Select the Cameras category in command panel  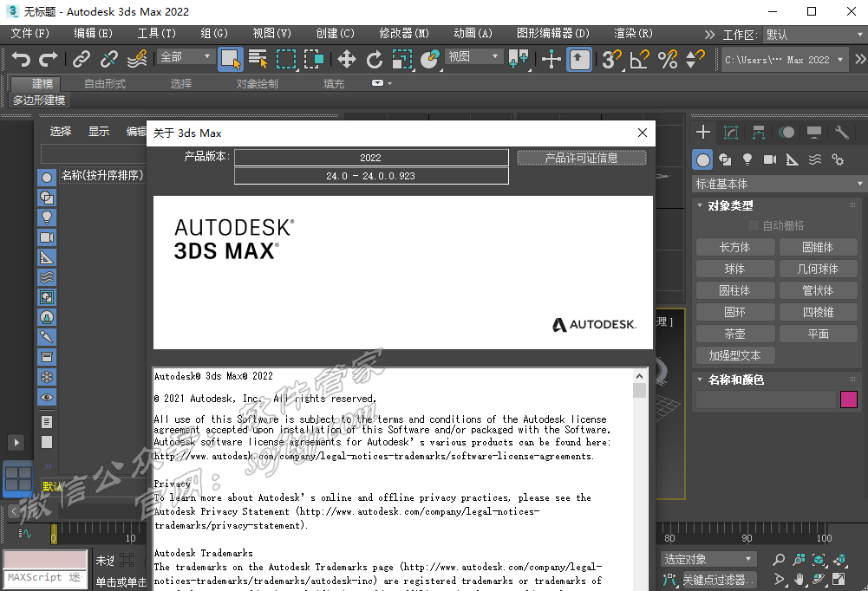tap(770, 159)
